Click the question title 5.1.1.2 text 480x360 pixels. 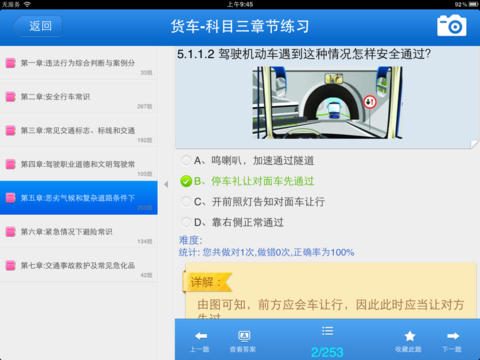[x=304, y=54]
